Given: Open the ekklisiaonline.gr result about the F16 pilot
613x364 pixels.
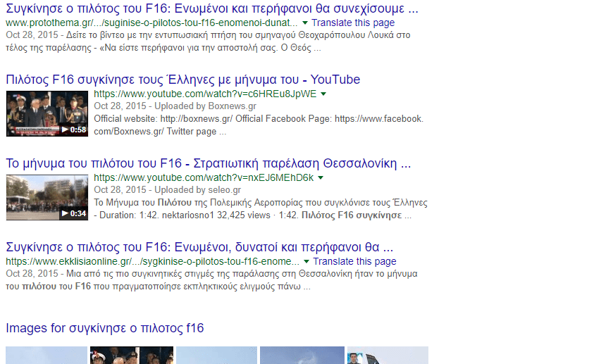Looking at the screenshot, I should pyautogui.click(x=199, y=247).
